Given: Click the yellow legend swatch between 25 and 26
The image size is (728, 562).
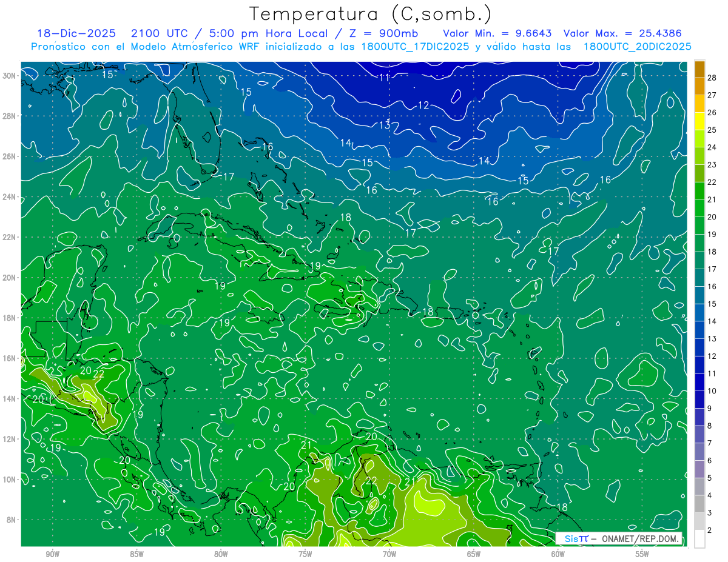Looking at the screenshot, I should (700, 121).
